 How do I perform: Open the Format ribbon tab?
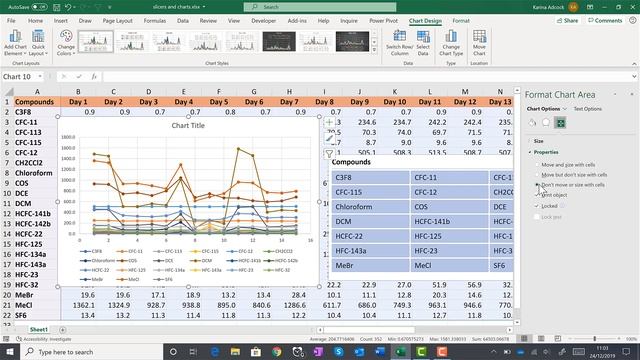click(x=461, y=21)
